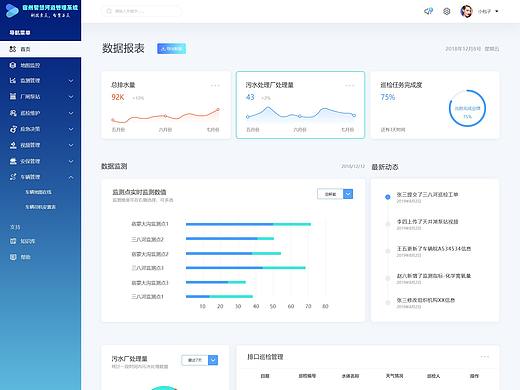Click the plant and pump station icon in the sidebar
The width and height of the screenshot is (520, 390).
[13, 96]
